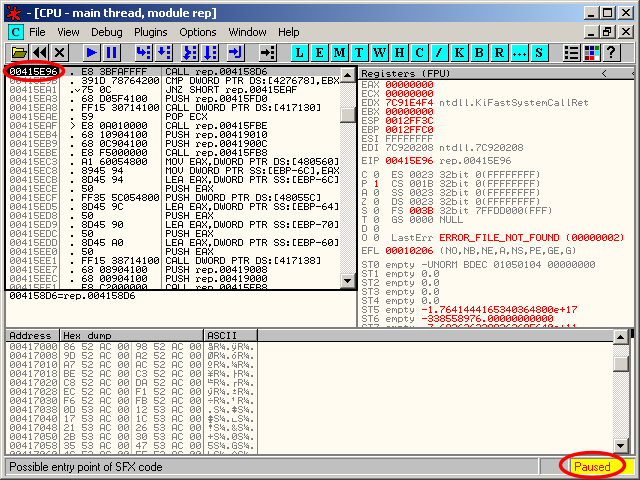Viewport: 640px width, 480px height.
Task: Show Call stack using K button
Action: pyautogui.click(x=459, y=52)
